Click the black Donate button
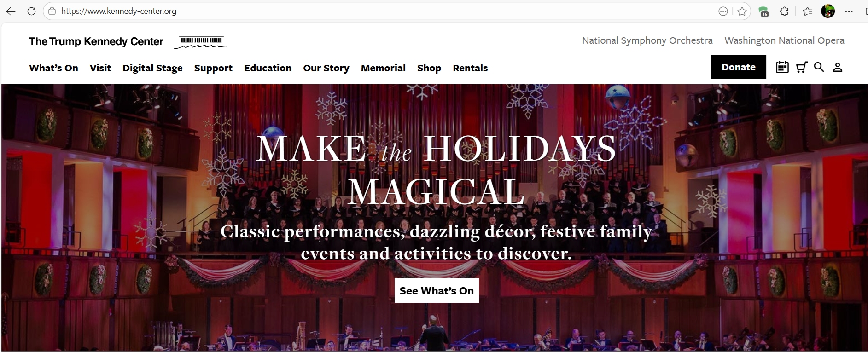 [738, 67]
